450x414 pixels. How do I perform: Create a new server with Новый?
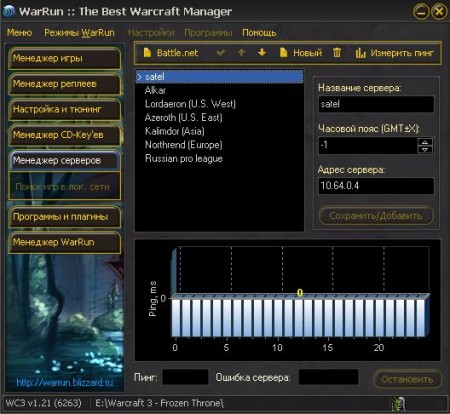[301, 53]
